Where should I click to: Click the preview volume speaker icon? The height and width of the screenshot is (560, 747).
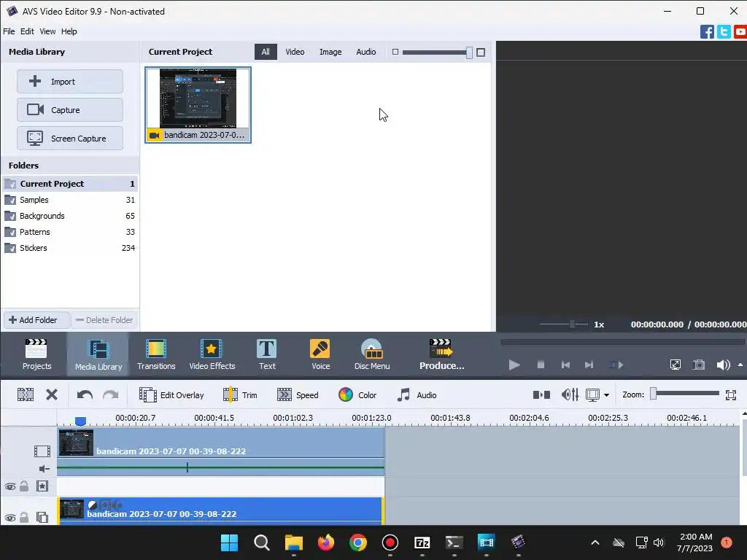pyautogui.click(x=723, y=365)
